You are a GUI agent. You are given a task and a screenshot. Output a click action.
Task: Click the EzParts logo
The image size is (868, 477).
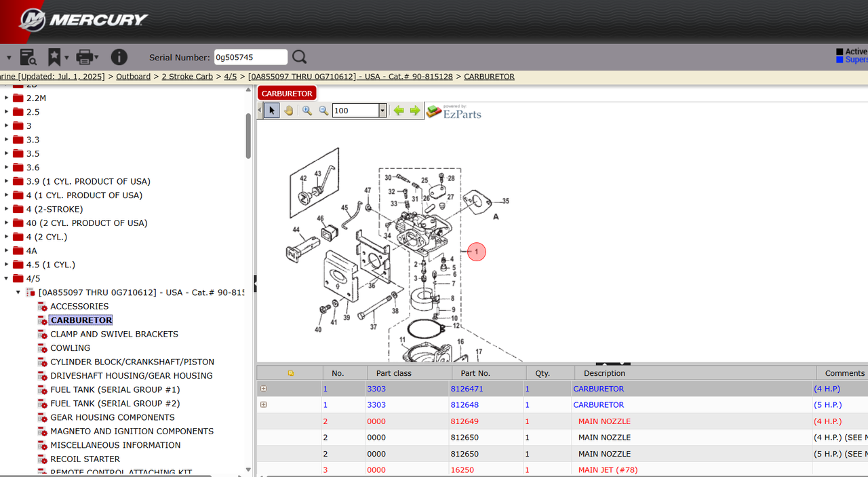tap(454, 111)
